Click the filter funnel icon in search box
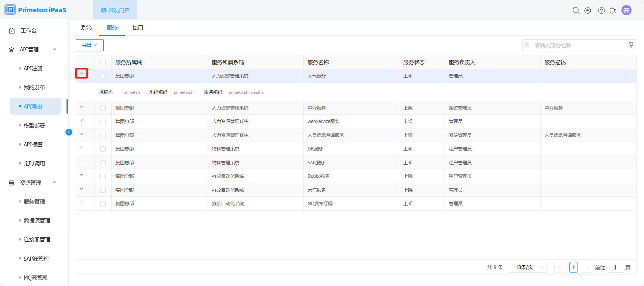 pyautogui.click(x=631, y=45)
